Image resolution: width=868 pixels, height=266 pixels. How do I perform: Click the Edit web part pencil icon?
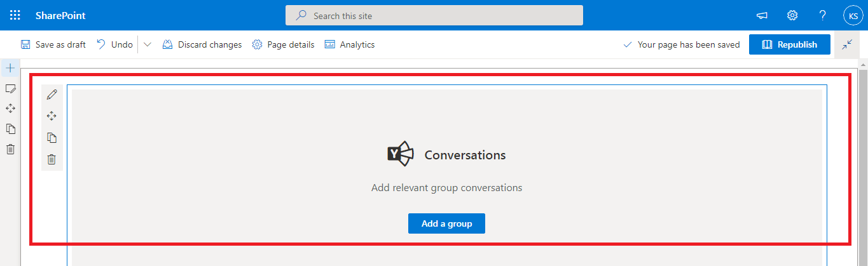tap(52, 95)
